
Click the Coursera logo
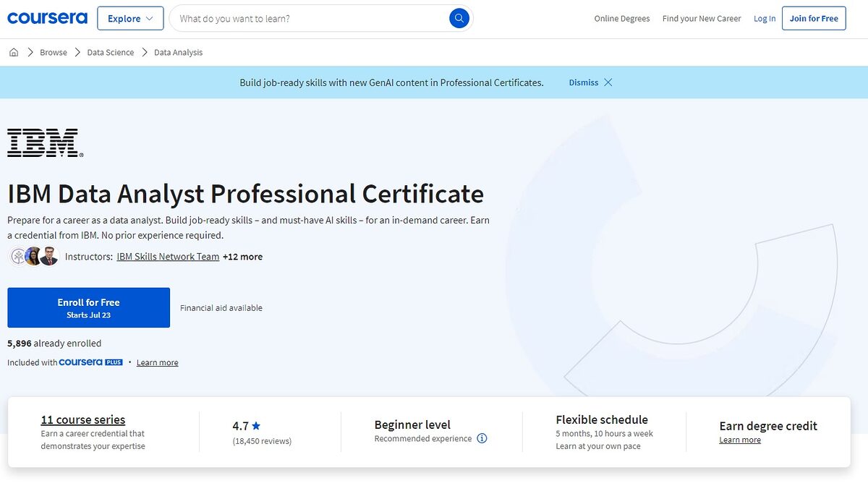pyautogui.click(x=47, y=18)
